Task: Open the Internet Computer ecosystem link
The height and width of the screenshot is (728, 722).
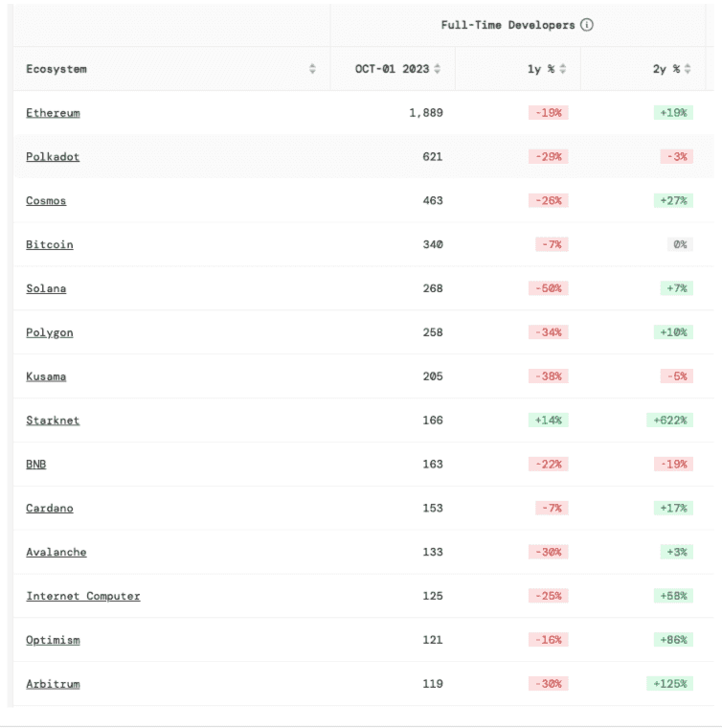Action: coord(82,597)
